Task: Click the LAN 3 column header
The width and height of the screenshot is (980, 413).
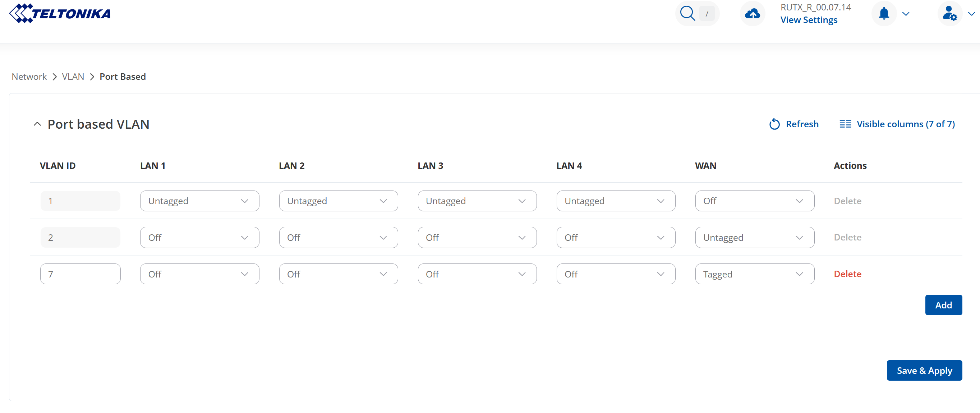Action: point(430,166)
